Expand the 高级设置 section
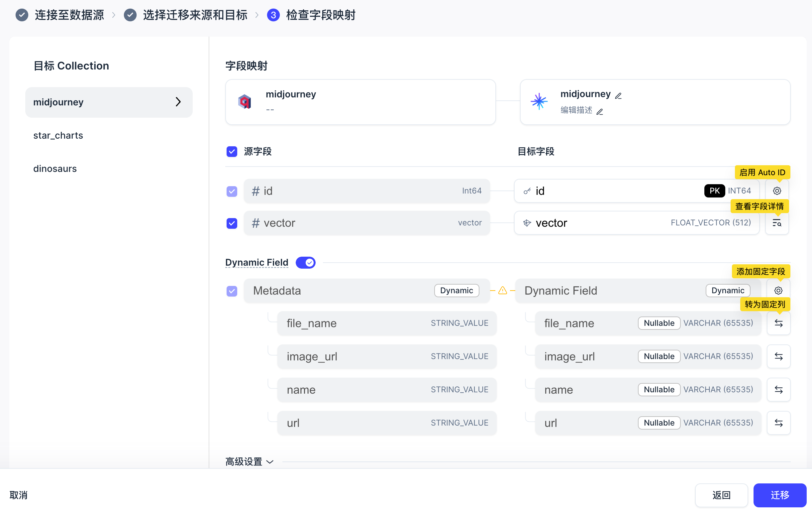 (x=249, y=461)
